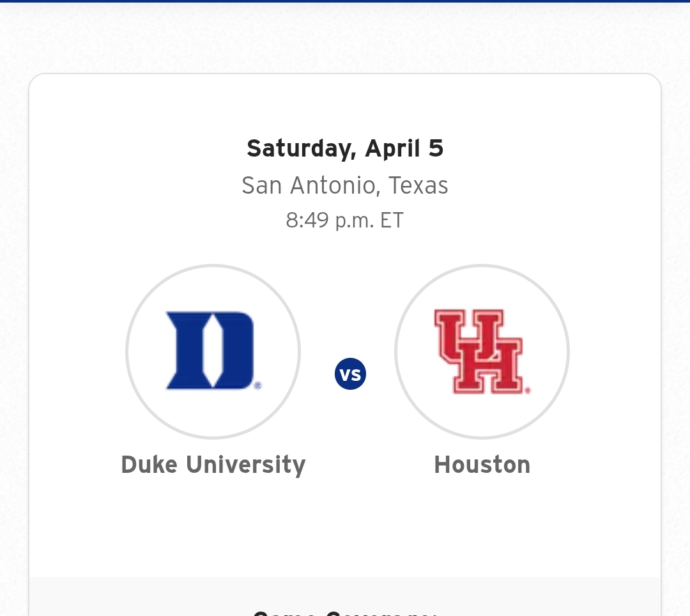Click the blue Duke D logo
Screen dimensions: 690x616
coord(211,350)
